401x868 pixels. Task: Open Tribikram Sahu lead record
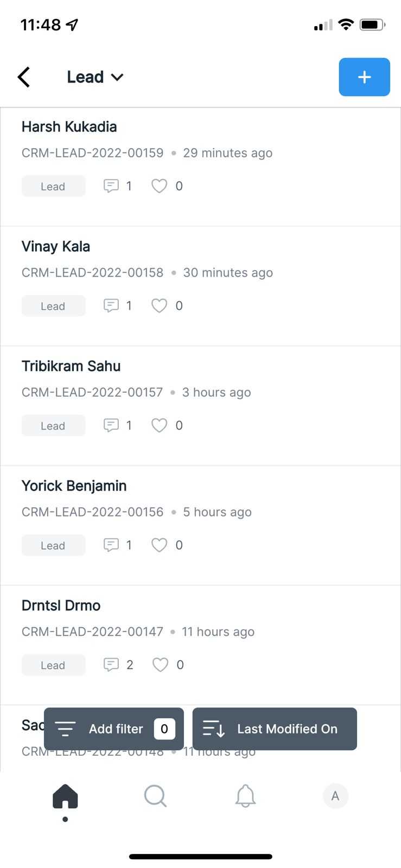tap(71, 366)
